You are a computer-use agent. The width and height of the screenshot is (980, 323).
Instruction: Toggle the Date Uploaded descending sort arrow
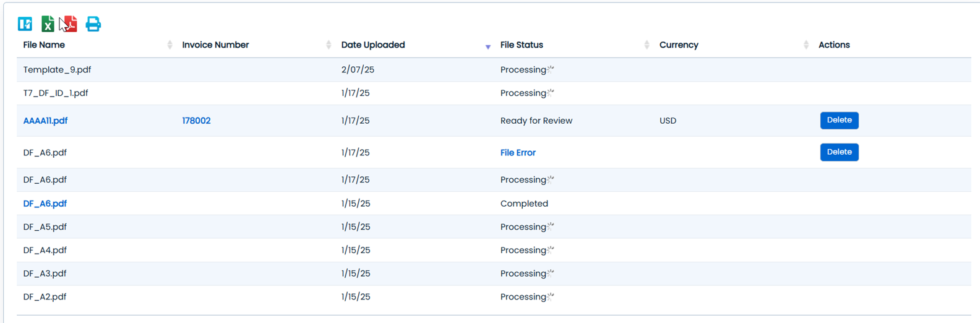(x=488, y=46)
